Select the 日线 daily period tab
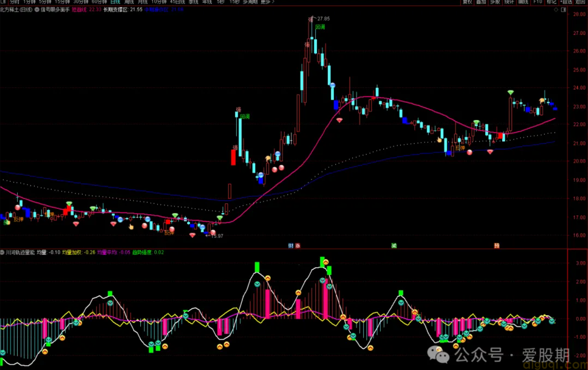 click(115, 2)
